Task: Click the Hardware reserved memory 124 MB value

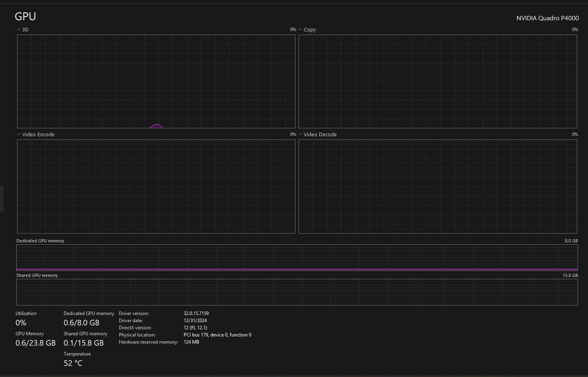Action: pos(191,342)
